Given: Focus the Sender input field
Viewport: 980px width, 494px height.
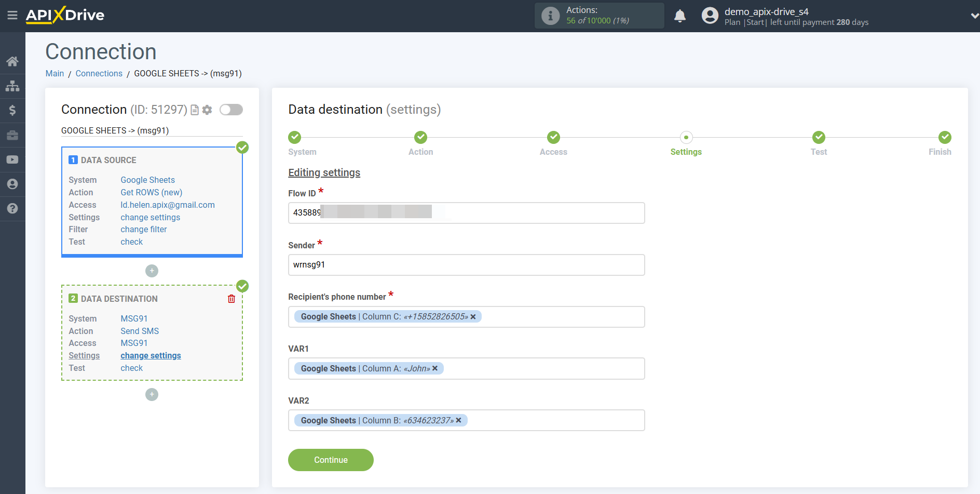Looking at the screenshot, I should [466, 265].
